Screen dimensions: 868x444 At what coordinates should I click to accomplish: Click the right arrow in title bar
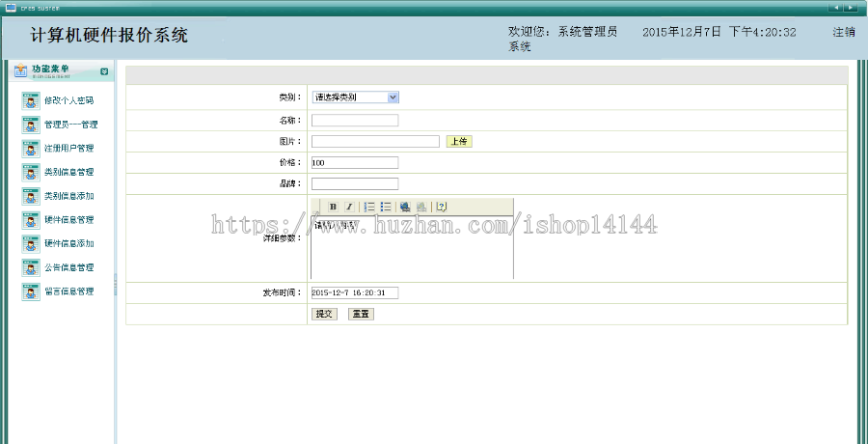pyautogui.click(x=849, y=7)
